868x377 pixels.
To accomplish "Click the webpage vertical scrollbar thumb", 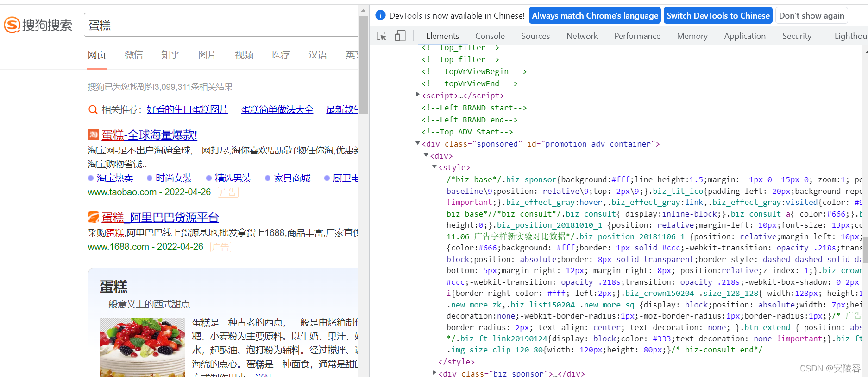I will click(364, 65).
